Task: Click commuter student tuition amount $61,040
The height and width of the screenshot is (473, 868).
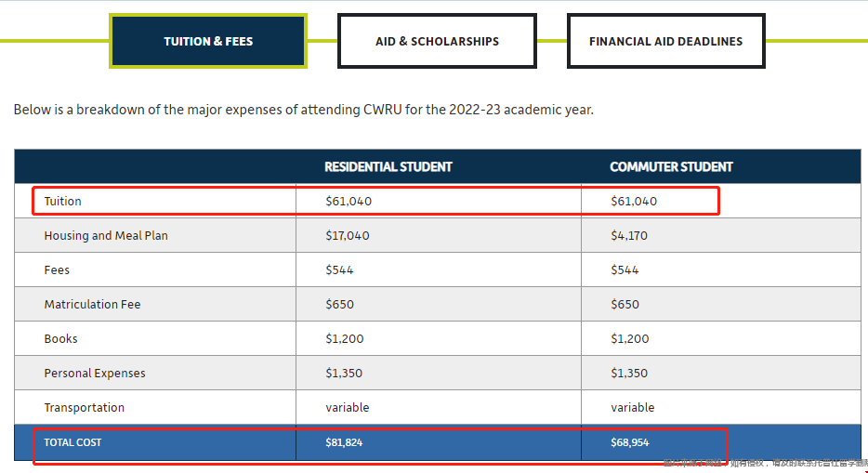Action: [634, 202]
